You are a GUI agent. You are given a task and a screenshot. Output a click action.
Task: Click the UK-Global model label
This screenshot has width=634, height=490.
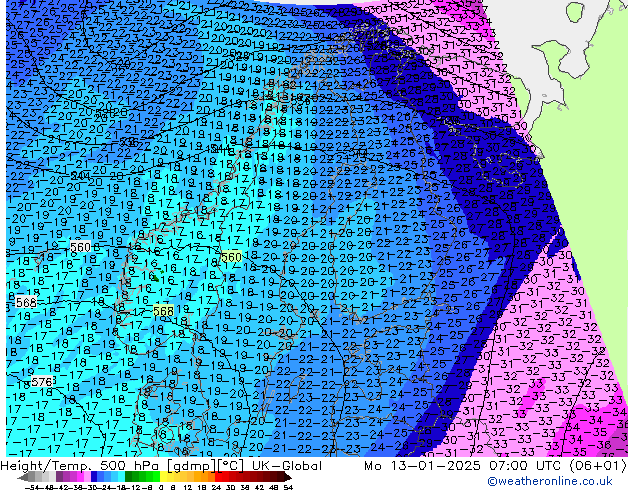click(287, 466)
